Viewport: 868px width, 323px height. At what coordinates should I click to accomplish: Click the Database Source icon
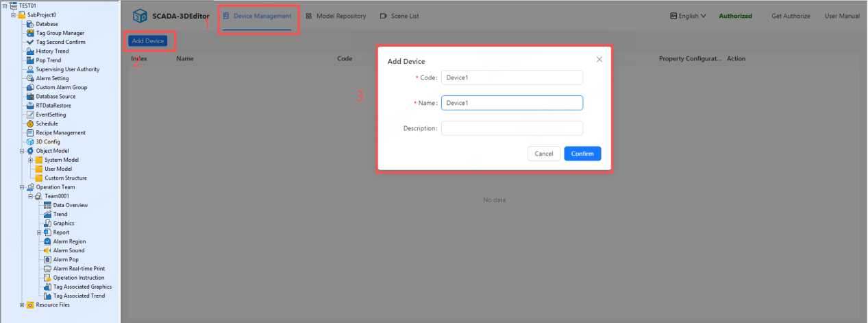point(30,97)
